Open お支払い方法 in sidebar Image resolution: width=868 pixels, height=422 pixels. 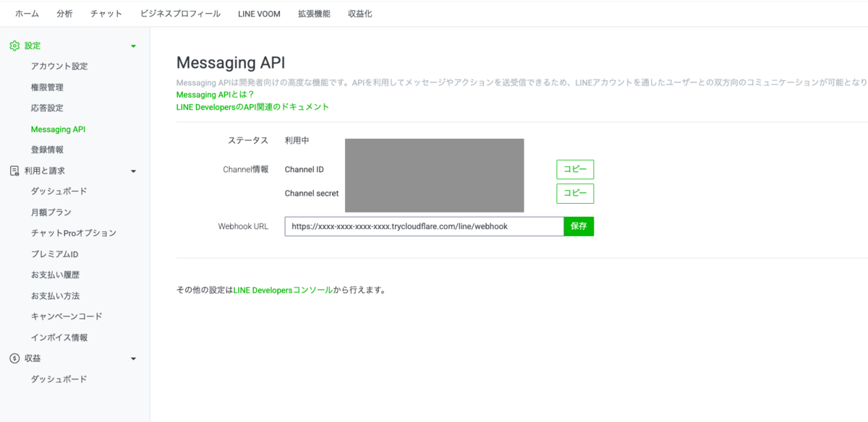tap(55, 296)
